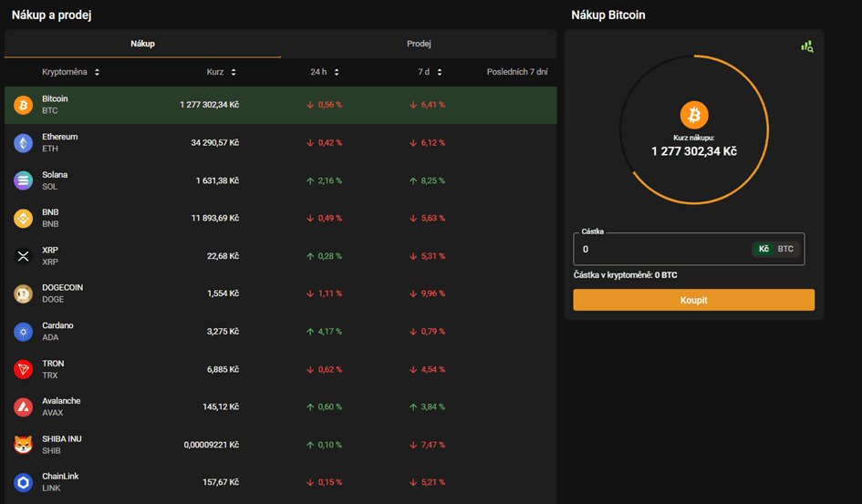Switch to the Nákup tab
Screen dimensions: 862x504
pyautogui.click(x=142, y=44)
